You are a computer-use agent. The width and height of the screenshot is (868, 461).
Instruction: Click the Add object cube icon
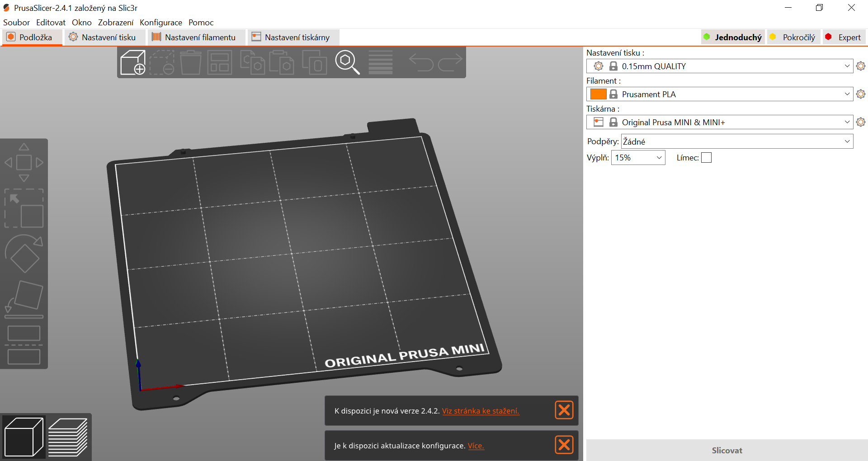tap(133, 62)
